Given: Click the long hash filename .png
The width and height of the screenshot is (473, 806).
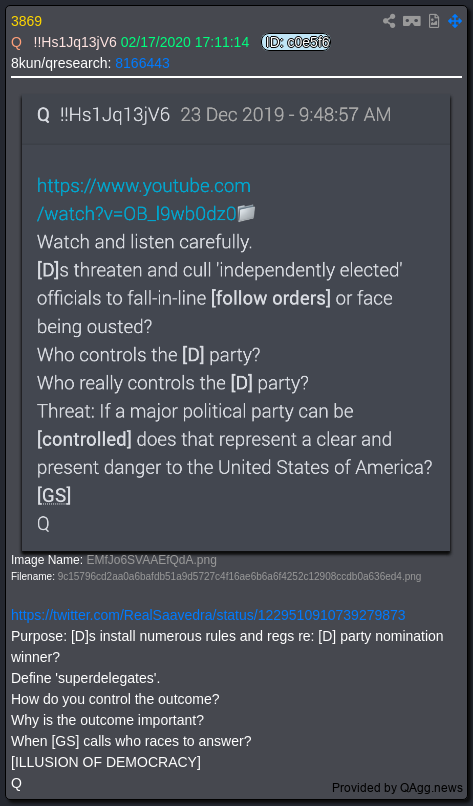Looking at the screenshot, I should tap(239, 577).
